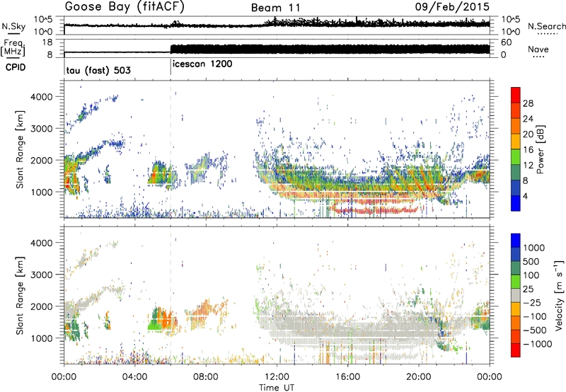Click the 'Slant Range [km]' label of Velocity panel

pyautogui.click(x=20, y=295)
